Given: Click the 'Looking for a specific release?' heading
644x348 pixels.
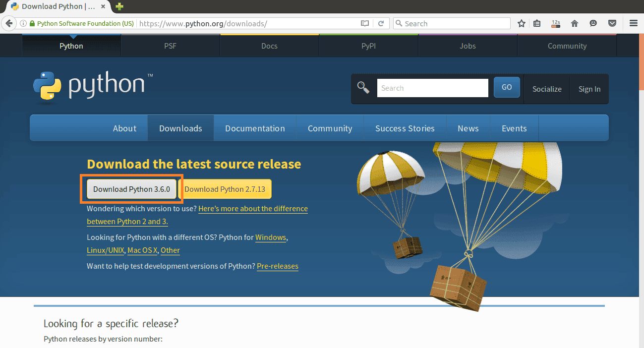Looking at the screenshot, I should coord(111,324).
